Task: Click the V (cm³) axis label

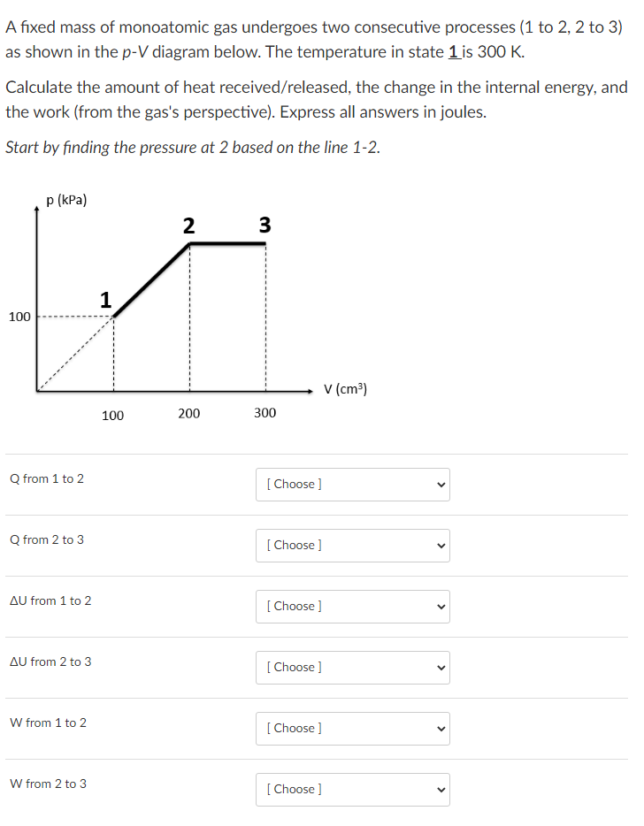Action: (345, 389)
